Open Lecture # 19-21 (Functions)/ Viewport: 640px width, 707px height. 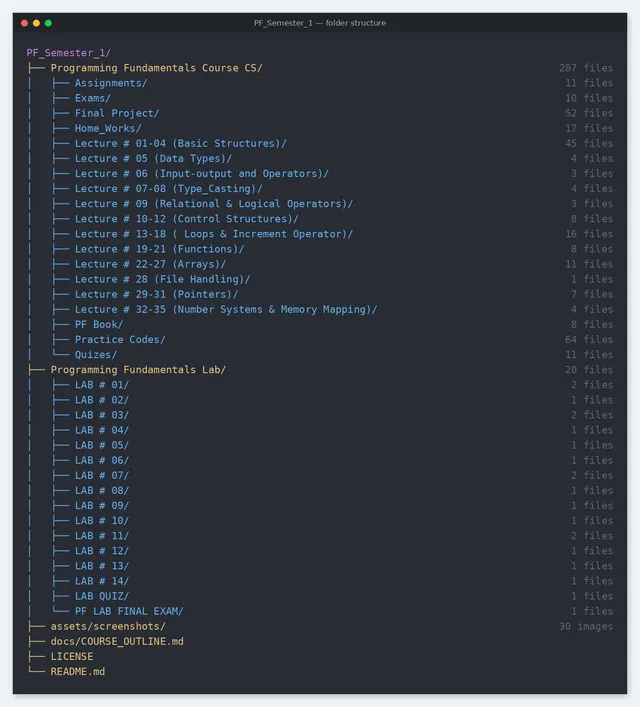[x=160, y=249]
